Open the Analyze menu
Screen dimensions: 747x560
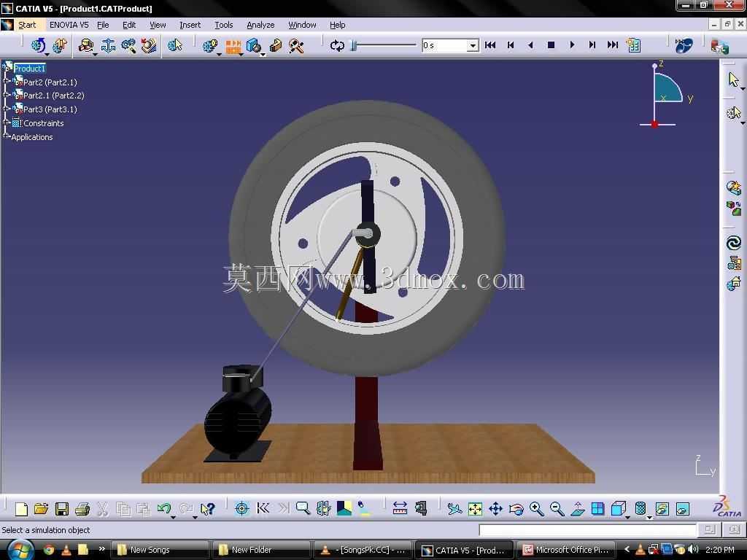coord(260,25)
